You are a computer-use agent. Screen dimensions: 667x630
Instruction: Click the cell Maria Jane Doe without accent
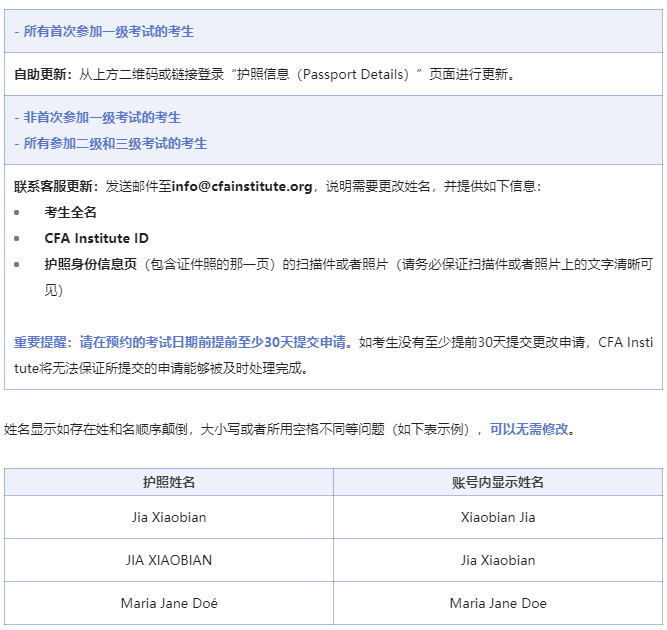click(x=498, y=603)
